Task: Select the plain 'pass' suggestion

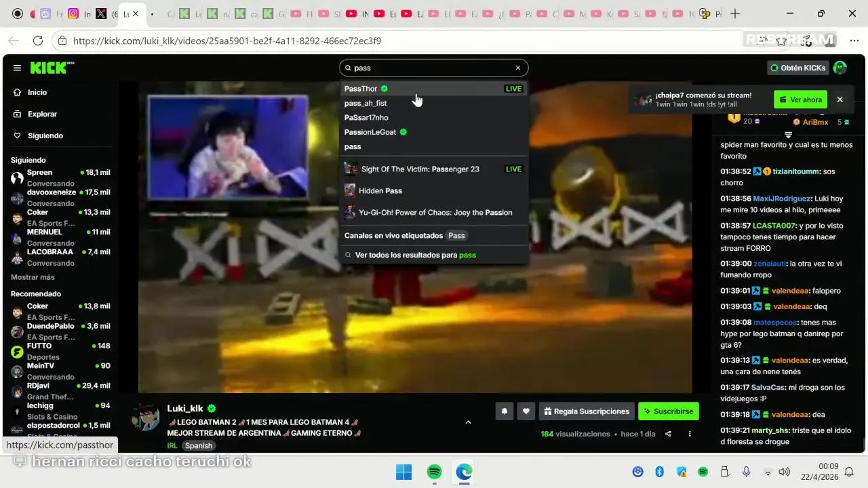Action: 433,146
